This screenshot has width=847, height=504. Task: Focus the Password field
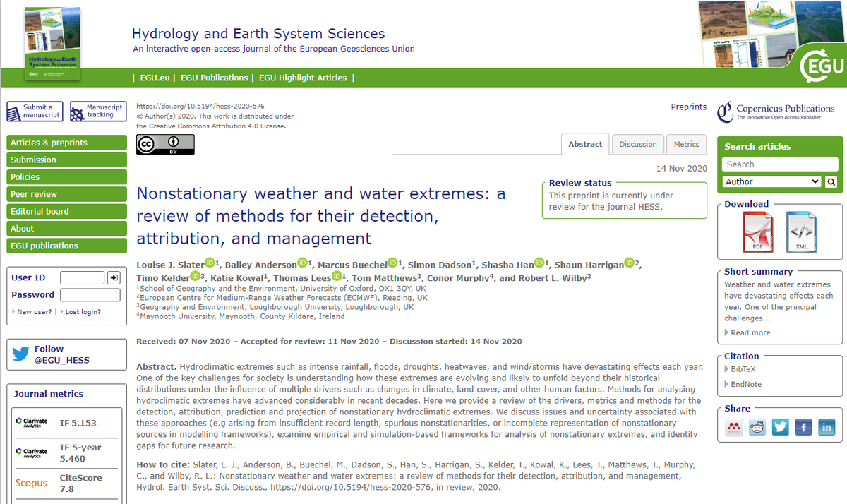(90, 295)
